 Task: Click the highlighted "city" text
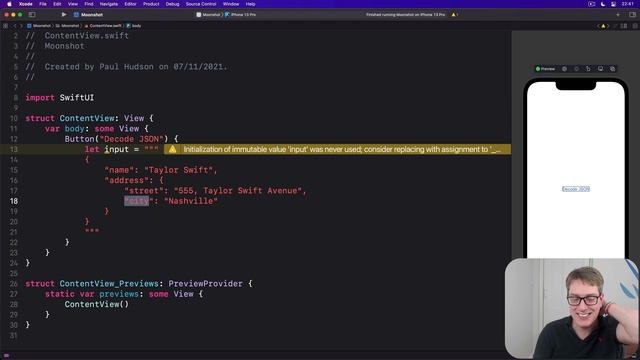click(138, 201)
